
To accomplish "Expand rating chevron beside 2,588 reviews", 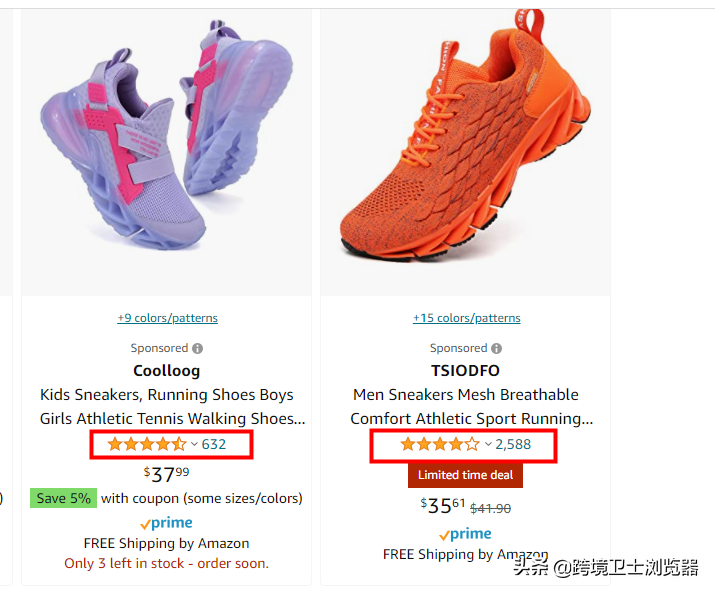I will (x=488, y=444).
